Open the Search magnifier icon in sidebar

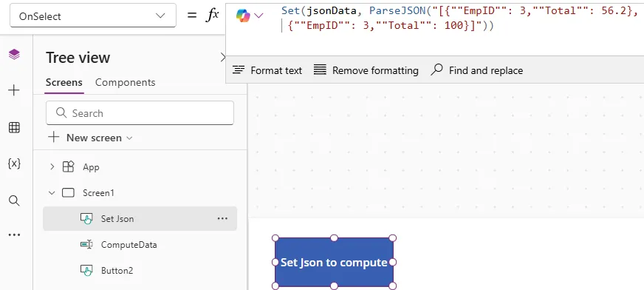pos(14,200)
